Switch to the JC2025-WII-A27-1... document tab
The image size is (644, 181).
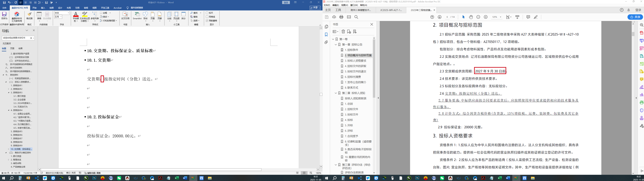(391, 10)
